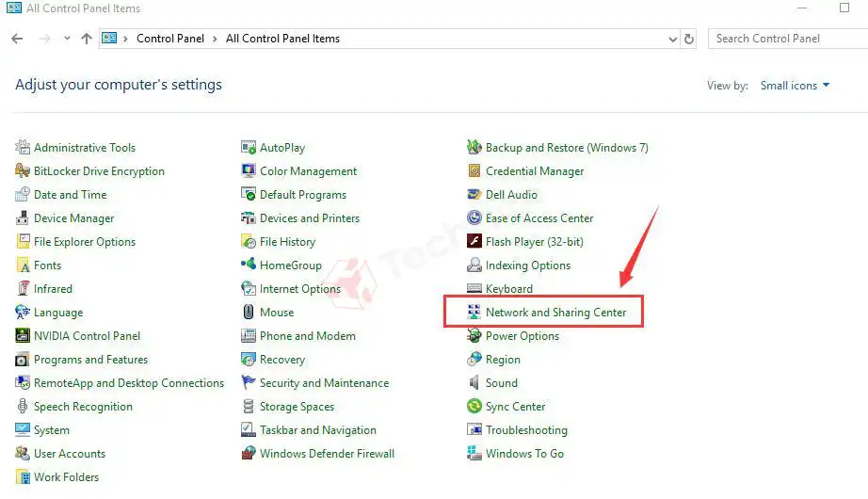868x499 pixels.
Task: Open the Recovery link
Action: click(282, 360)
